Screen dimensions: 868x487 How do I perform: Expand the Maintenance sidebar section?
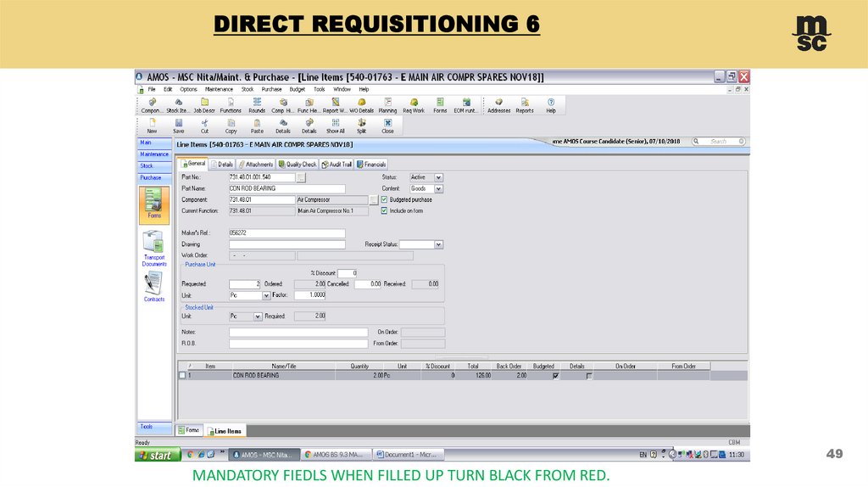coord(154,154)
